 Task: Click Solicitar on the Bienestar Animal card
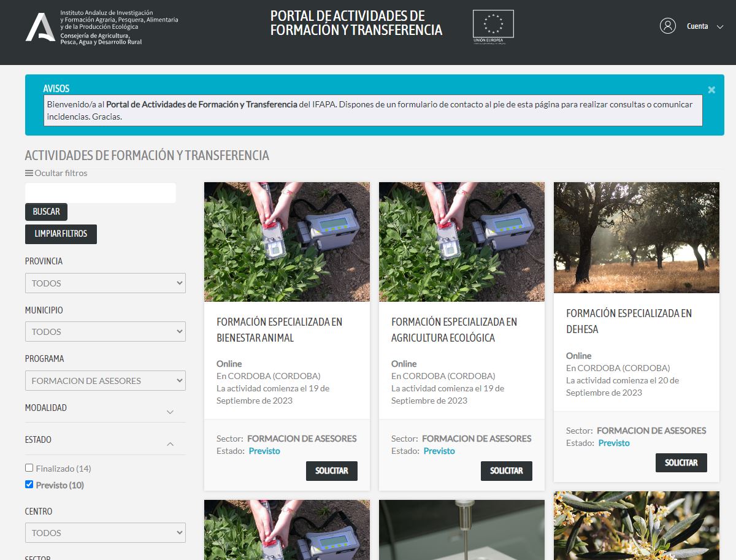pyautogui.click(x=332, y=470)
